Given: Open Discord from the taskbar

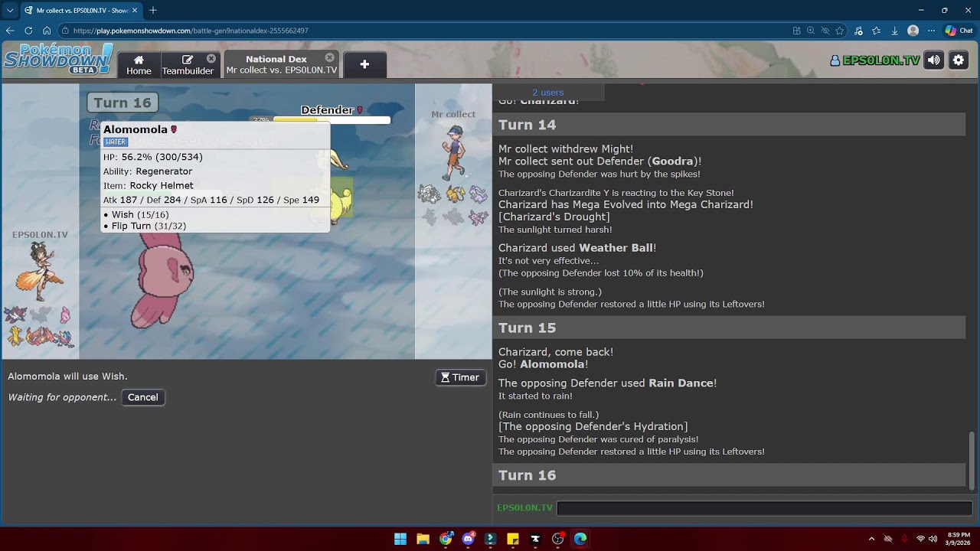Looking at the screenshot, I should (468, 539).
